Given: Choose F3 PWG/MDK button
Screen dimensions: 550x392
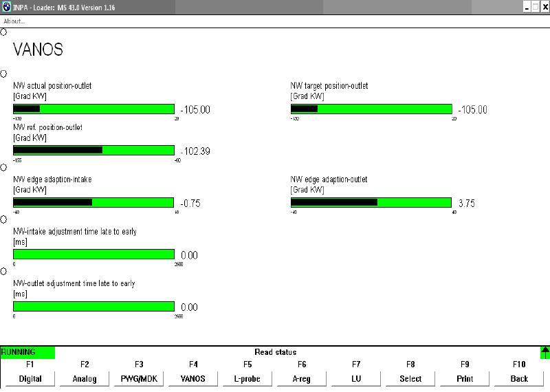Looking at the screenshot, I should (x=139, y=379).
